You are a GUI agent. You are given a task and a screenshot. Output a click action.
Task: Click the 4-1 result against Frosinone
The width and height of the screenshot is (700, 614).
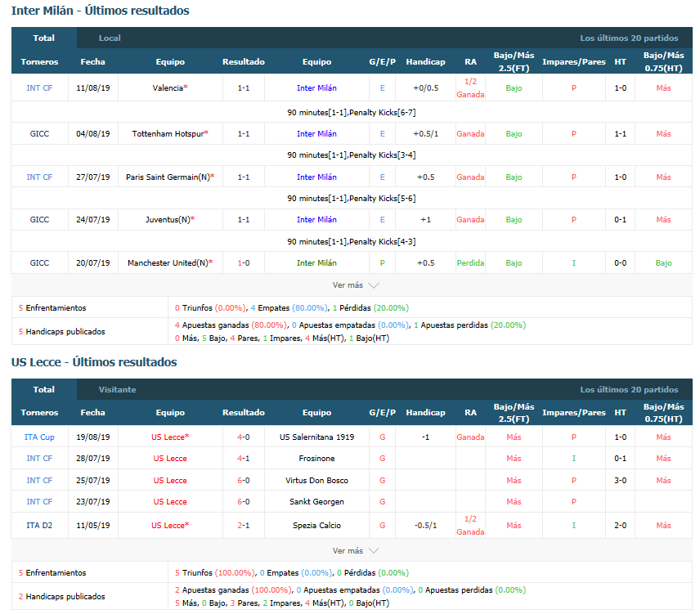point(244,459)
